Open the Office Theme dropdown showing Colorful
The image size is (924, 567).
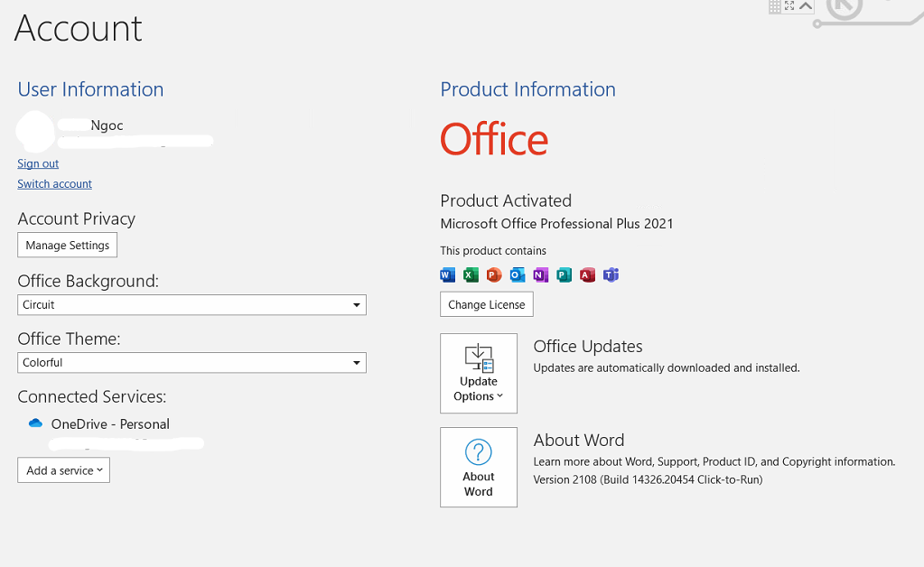tap(191, 363)
